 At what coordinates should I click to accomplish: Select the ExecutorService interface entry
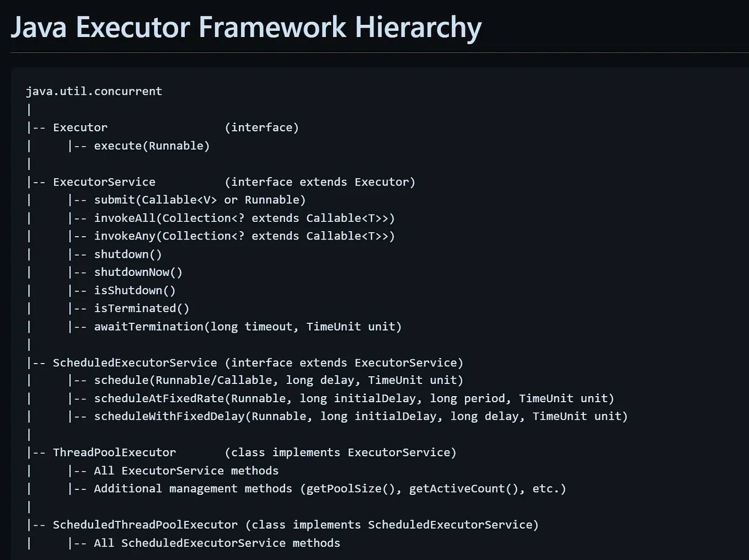[x=104, y=182]
